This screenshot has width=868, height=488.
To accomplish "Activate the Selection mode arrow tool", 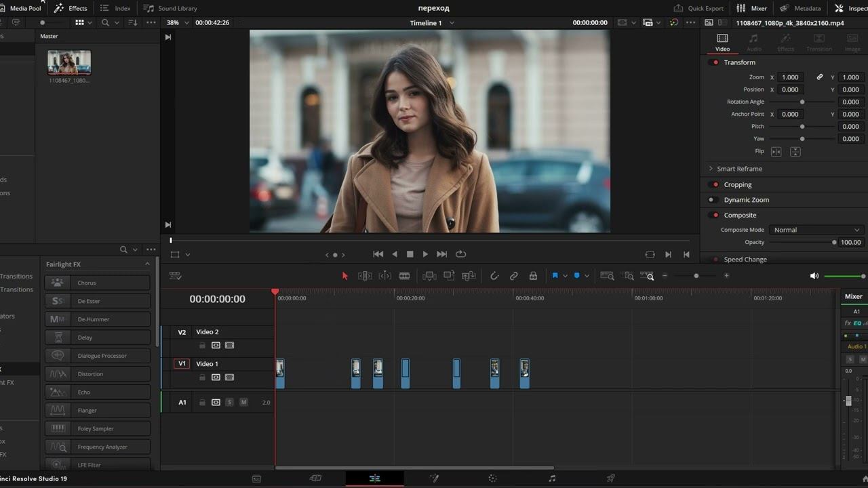I will [344, 276].
